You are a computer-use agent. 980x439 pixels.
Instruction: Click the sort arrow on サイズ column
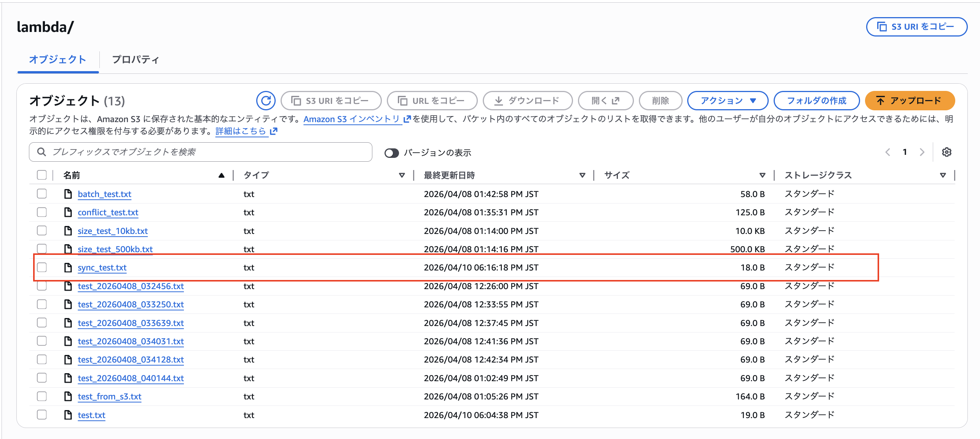(x=762, y=175)
